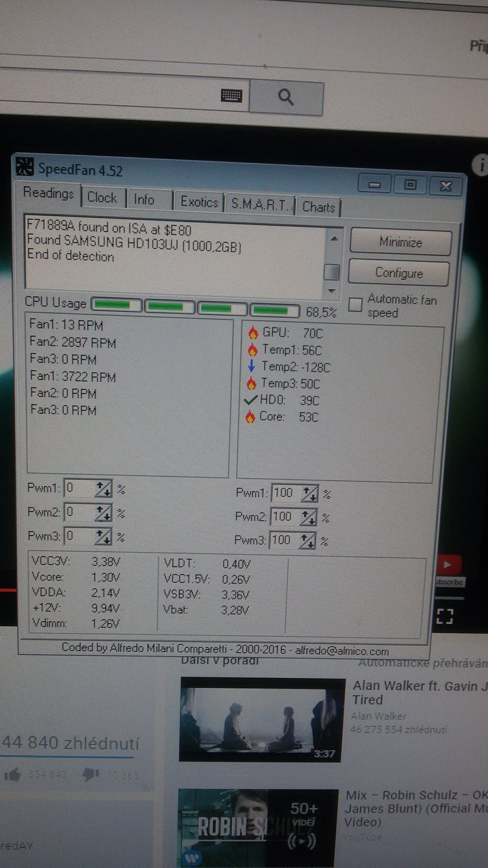Click the Vbat: 3,28V voltage reading

tap(206, 610)
